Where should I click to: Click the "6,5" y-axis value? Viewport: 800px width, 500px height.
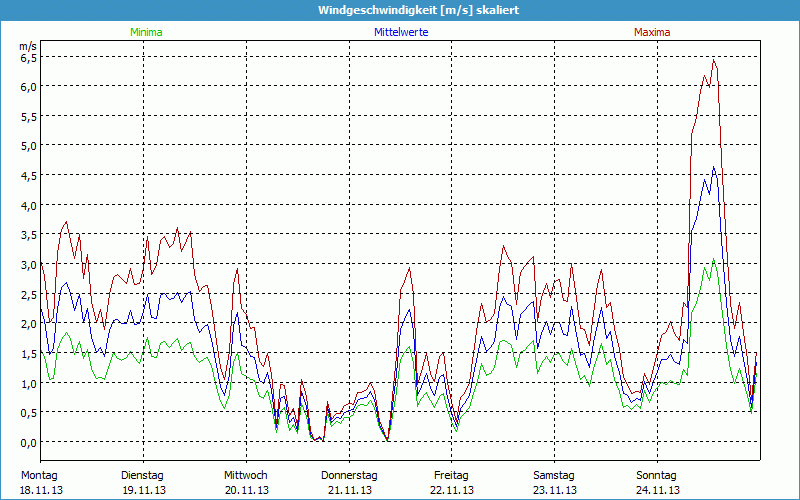click(x=28, y=57)
